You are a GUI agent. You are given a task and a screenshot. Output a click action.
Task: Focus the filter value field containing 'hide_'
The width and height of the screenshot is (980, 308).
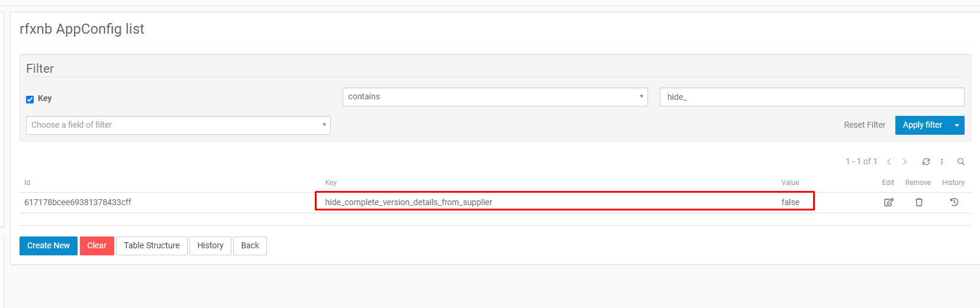(x=811, y=97)
